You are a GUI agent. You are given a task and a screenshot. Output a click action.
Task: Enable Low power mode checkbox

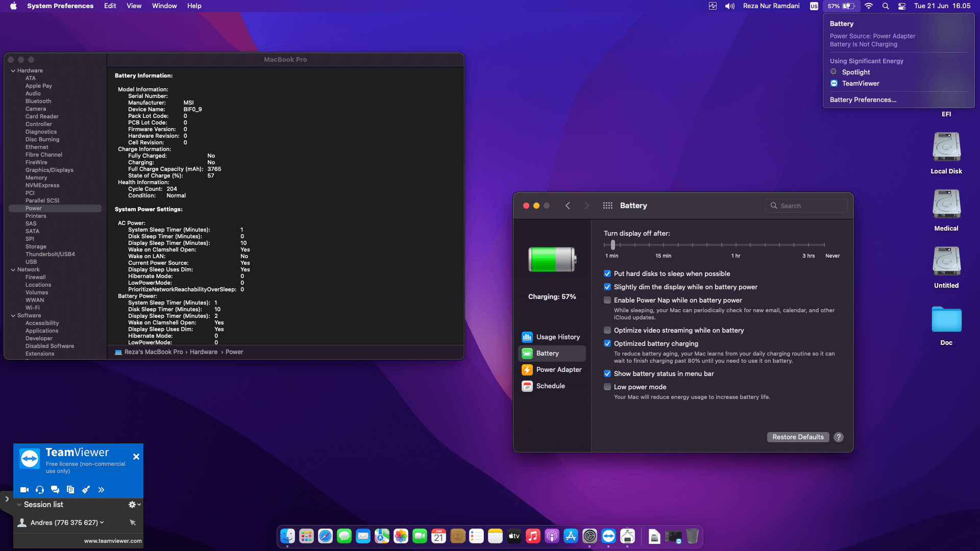(x=607, y=387)
